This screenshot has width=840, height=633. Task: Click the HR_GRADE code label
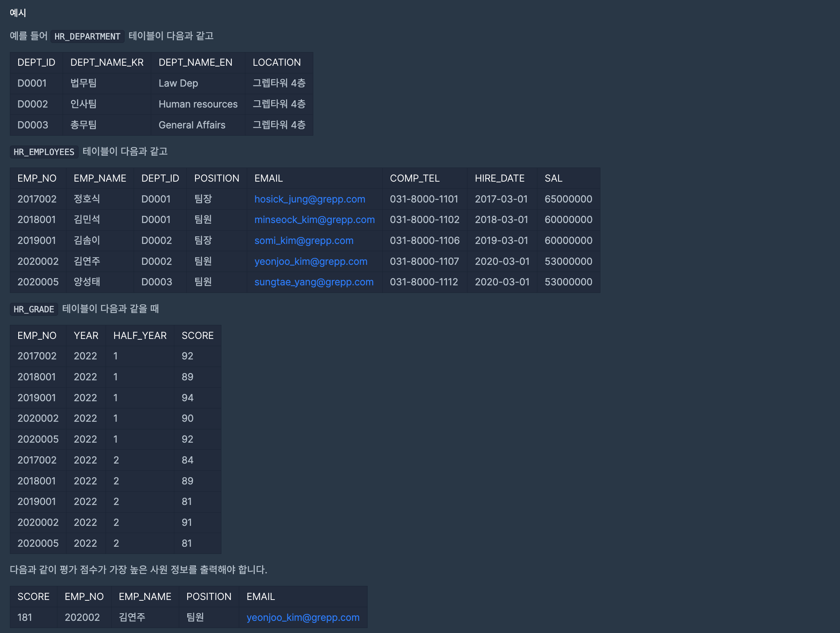pyautogui.click(x=34, y=309)
